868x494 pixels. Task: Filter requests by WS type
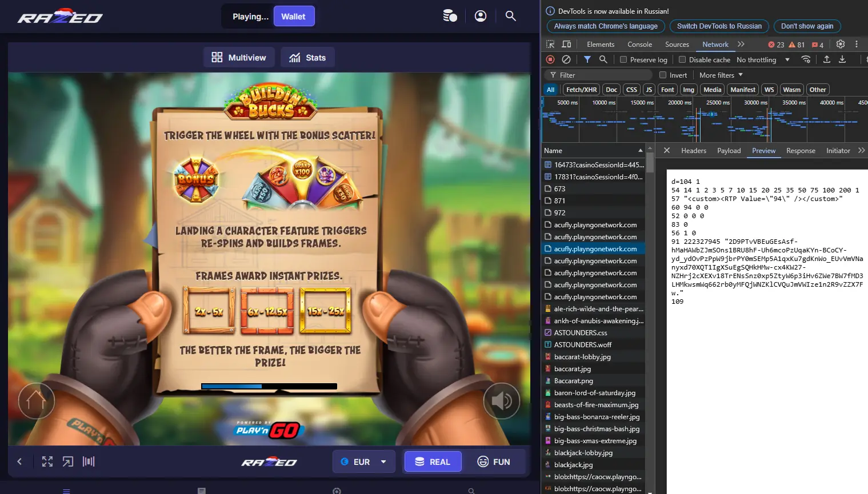[769, 90]
